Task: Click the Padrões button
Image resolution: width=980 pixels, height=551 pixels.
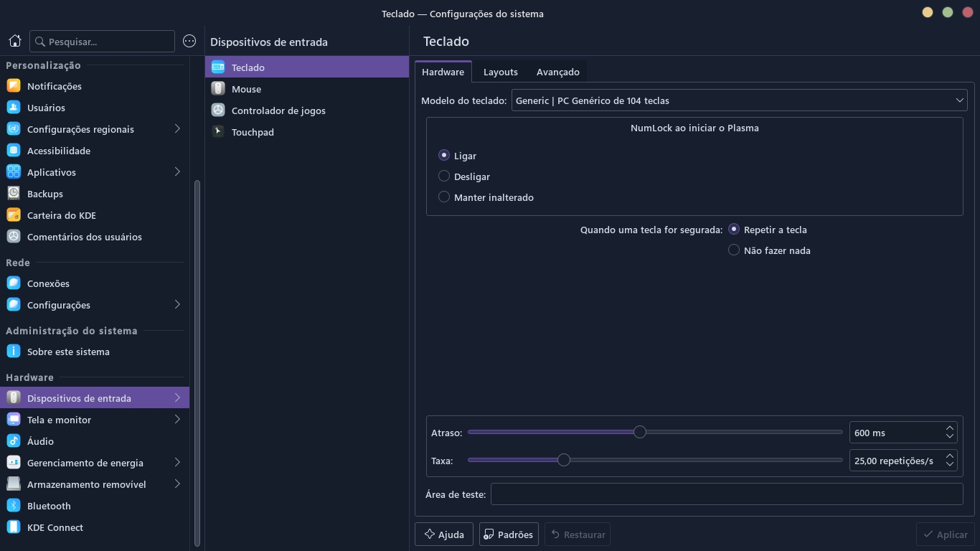Action: (x=509, y=534)
